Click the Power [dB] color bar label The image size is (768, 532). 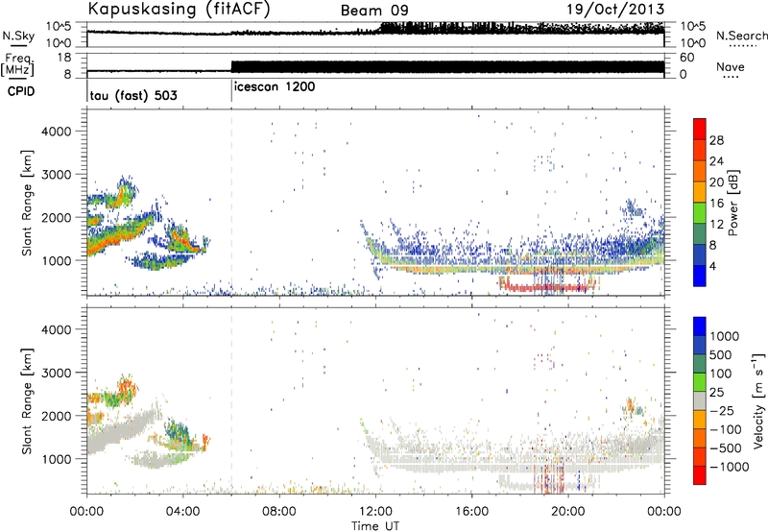click(x=733, y=203)
